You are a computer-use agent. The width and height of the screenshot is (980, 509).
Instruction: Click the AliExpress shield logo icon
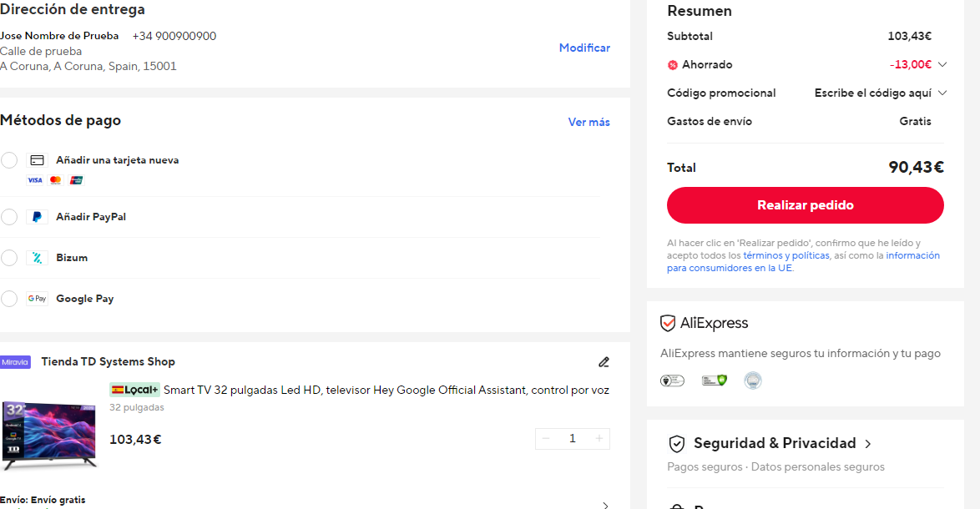pyautogui.click(x=668, y=323)
